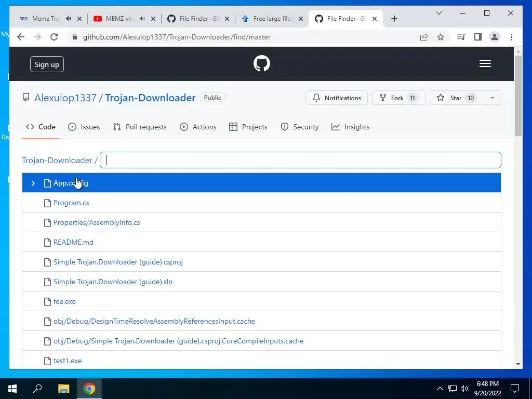Open the Pull requests tab
532x399 pixels.
(140, 127)
